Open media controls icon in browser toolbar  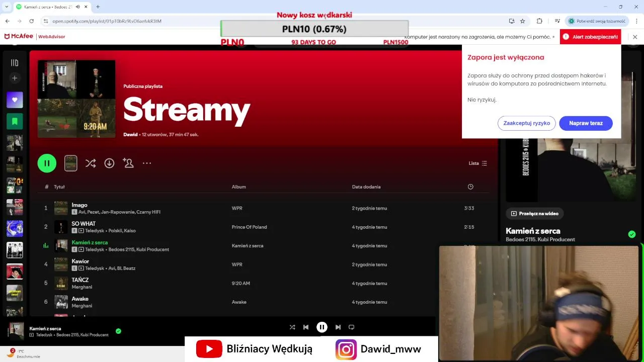pos(557,21)
